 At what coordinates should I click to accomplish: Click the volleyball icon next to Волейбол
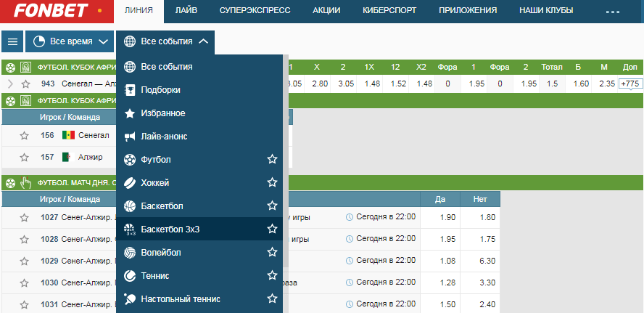(129, 252)
